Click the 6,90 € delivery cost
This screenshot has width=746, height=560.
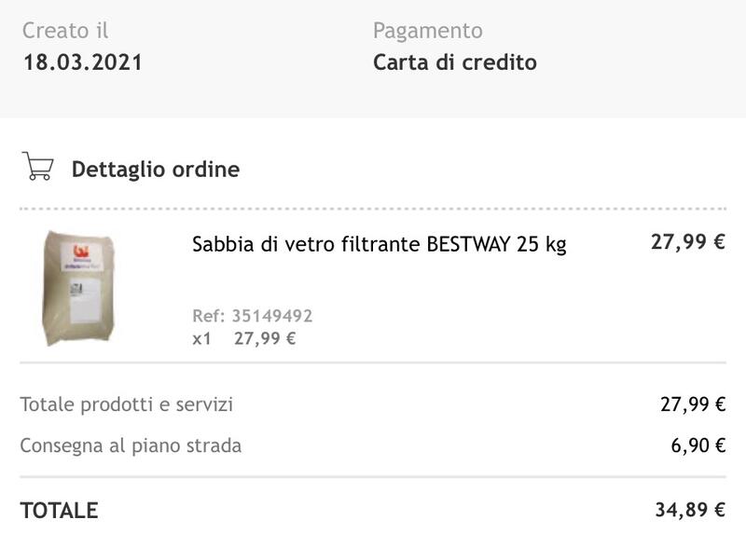point(698,445)
